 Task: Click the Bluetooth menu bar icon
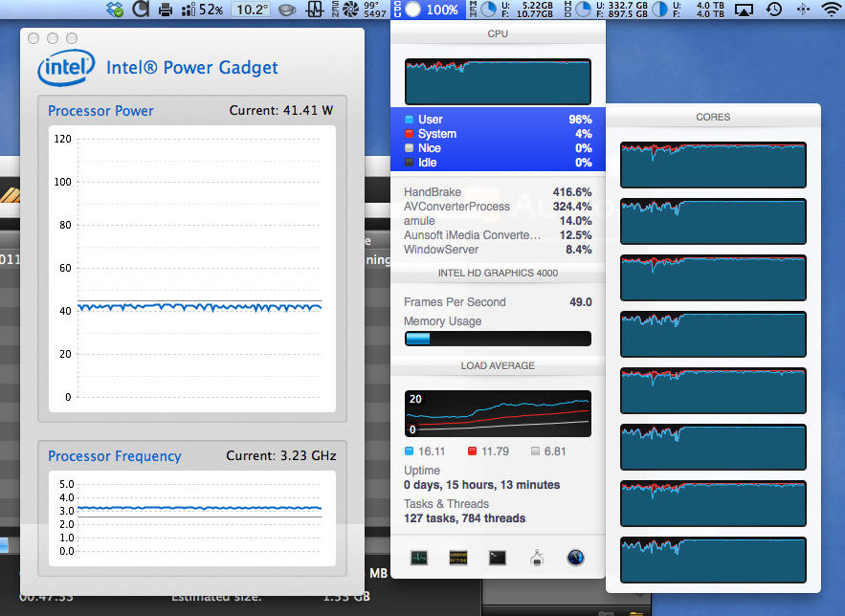pyautogui.click(x=803, y=10)
